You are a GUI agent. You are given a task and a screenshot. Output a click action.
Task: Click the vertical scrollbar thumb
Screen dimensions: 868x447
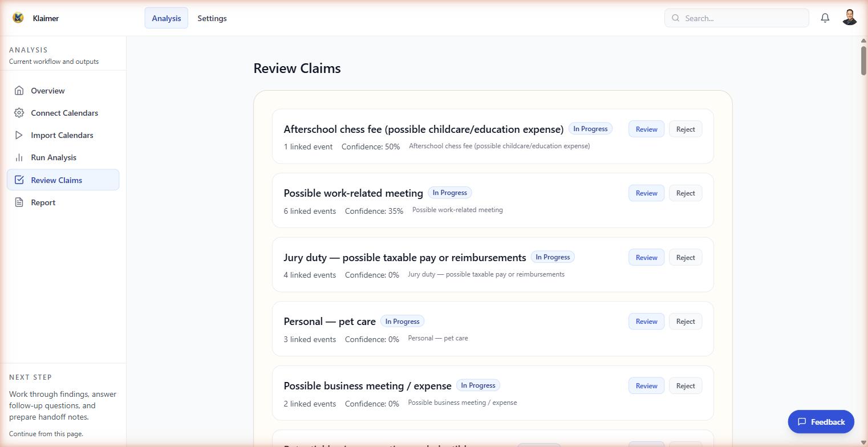pos(863,60)
